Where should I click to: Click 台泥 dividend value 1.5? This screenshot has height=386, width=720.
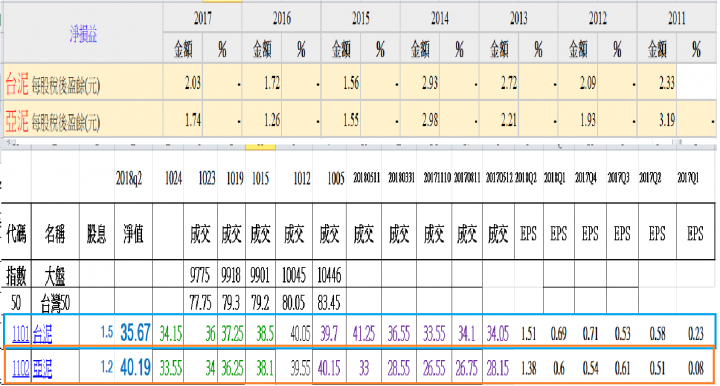[107, 332]
